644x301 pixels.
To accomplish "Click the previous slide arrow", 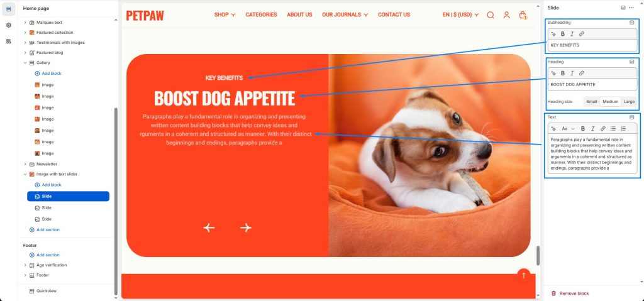I will (209, 227).
